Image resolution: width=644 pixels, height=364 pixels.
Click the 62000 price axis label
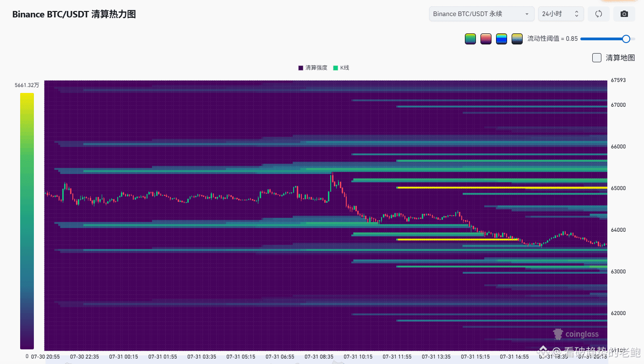coord(618,313)
